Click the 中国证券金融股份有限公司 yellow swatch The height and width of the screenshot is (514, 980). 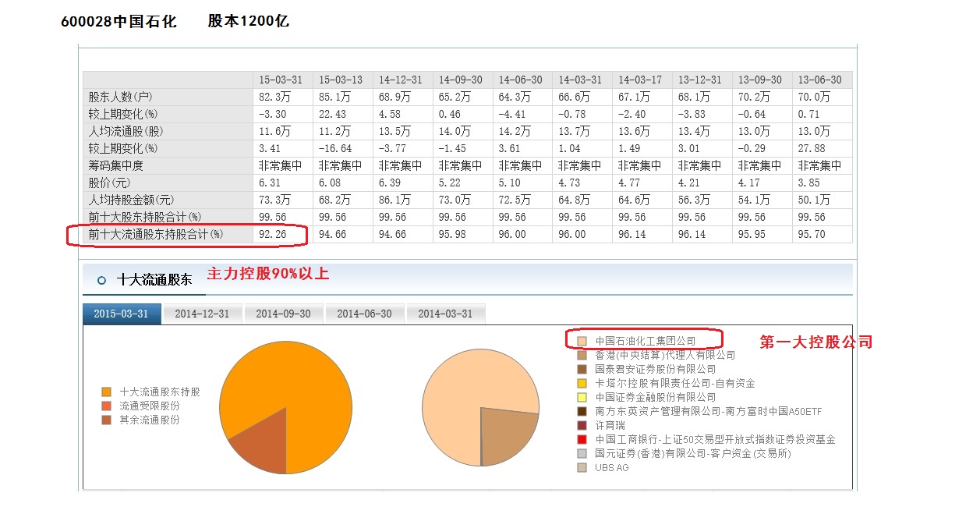tap(582, 397)
